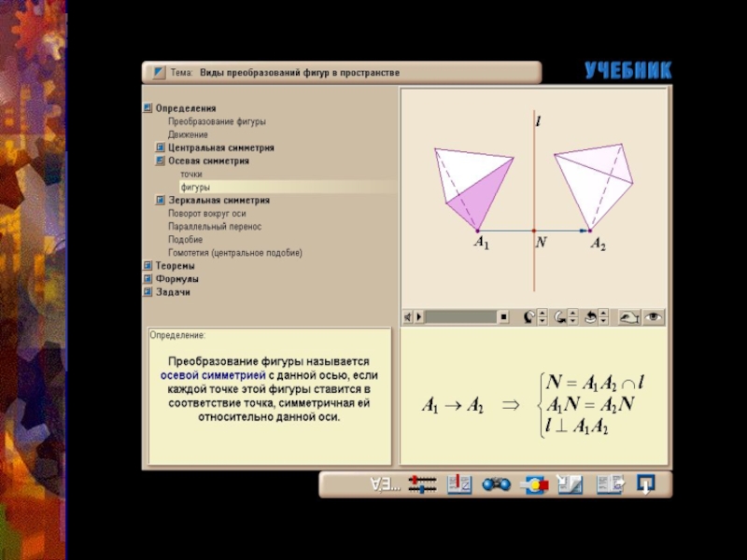The image size is (747, 560).
Task: Open the Движение item
Action: 188,134
